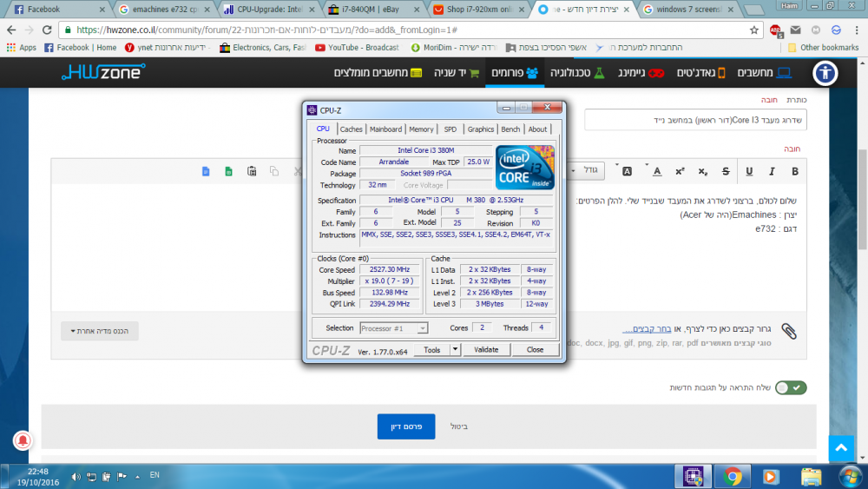Screen dimensions: 868x489
Task: Open 'טכנולוגיה' nav item
Action: 577,73
